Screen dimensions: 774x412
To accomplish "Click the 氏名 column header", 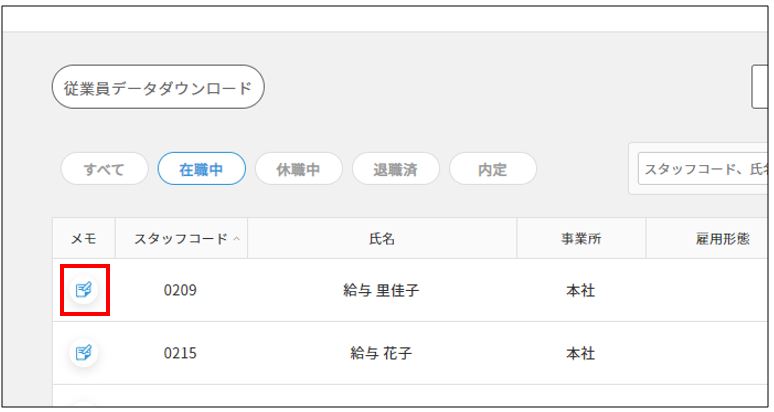I will tap(382, 239).
